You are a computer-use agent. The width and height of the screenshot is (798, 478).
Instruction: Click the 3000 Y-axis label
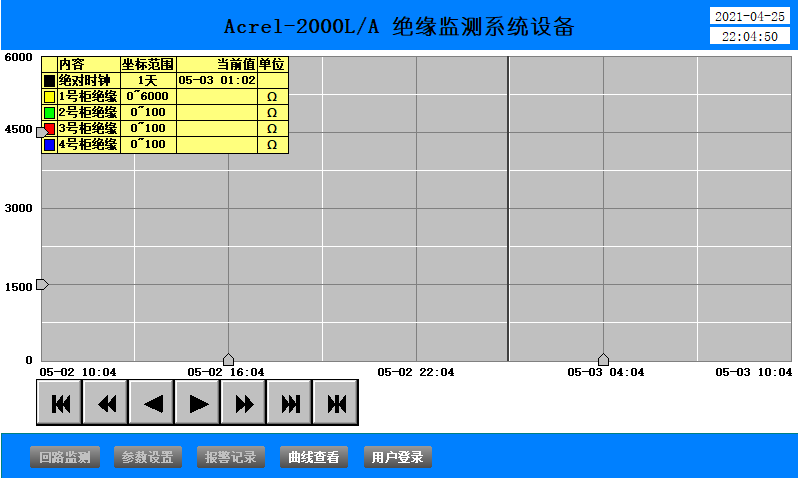point(18,208)
